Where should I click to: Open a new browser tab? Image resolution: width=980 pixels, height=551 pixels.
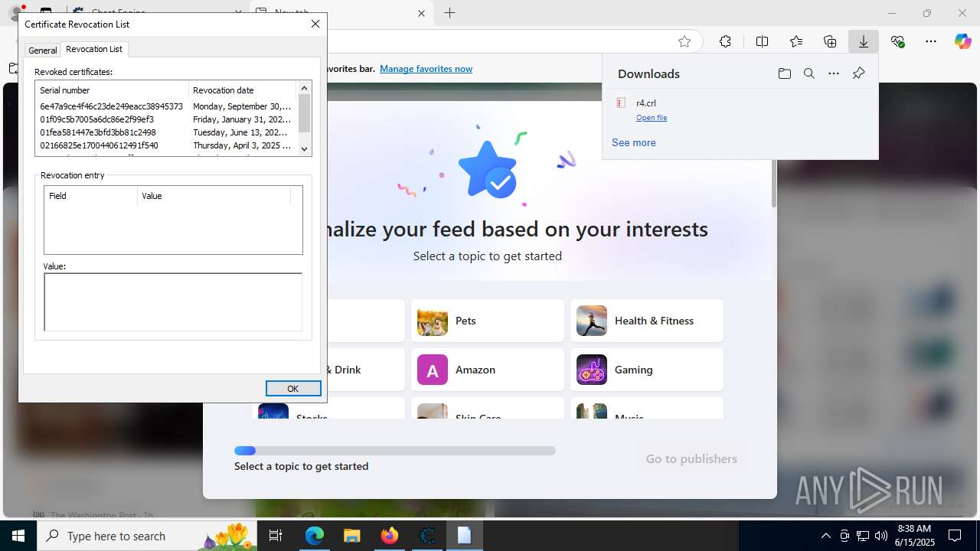coord(450,13)
